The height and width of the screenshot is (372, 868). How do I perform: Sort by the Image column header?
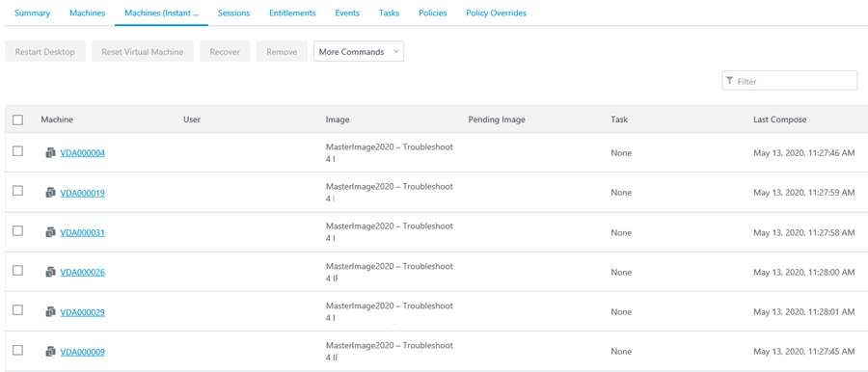coord(338,120)
